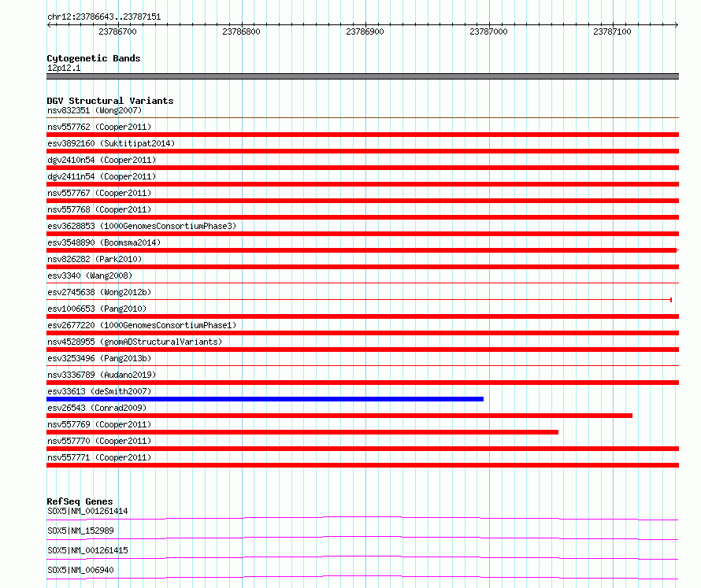Screen dimensions: 701x588
Task: Open variant nsv557768 (Cooper2011)
Action: 99,209
